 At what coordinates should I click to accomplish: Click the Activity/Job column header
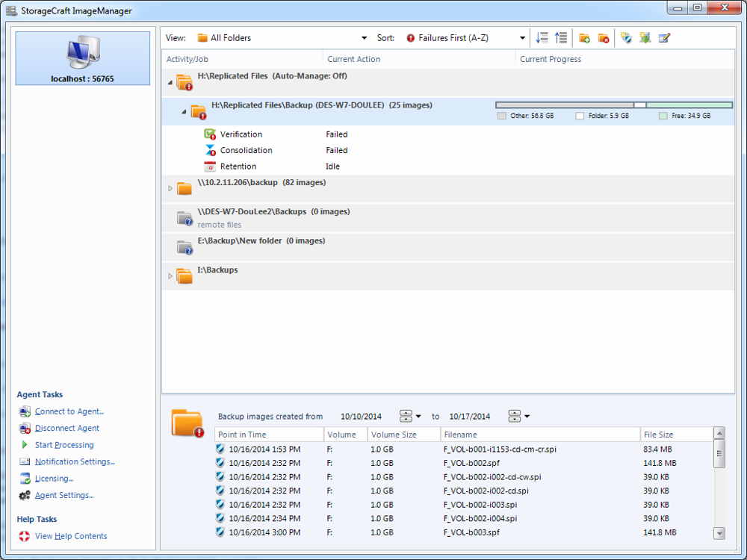tap(243, 59)
